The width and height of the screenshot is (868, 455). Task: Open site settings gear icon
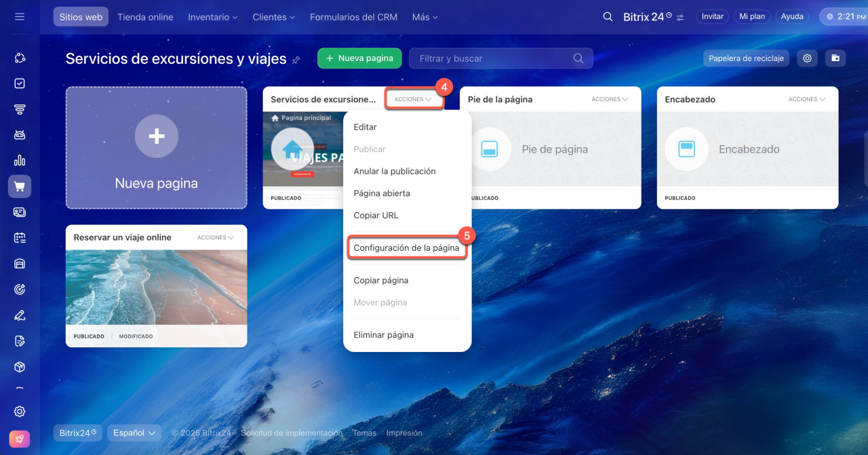coord(807,58)
